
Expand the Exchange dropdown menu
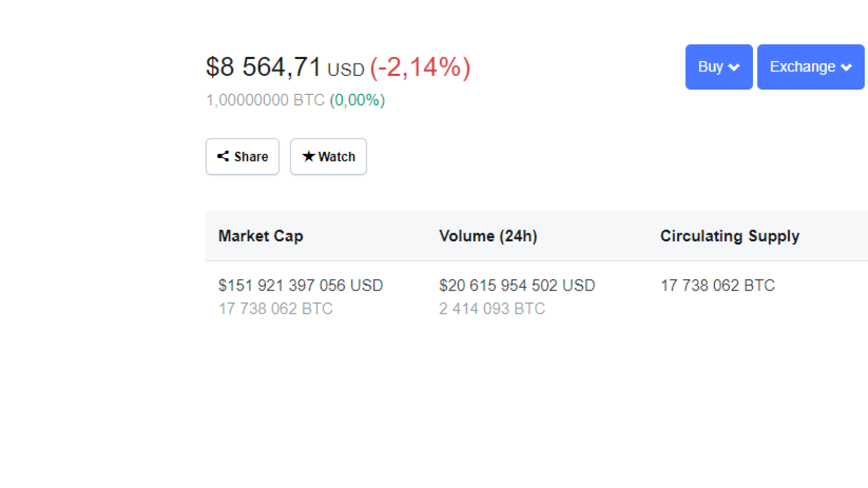coord(810,67)
